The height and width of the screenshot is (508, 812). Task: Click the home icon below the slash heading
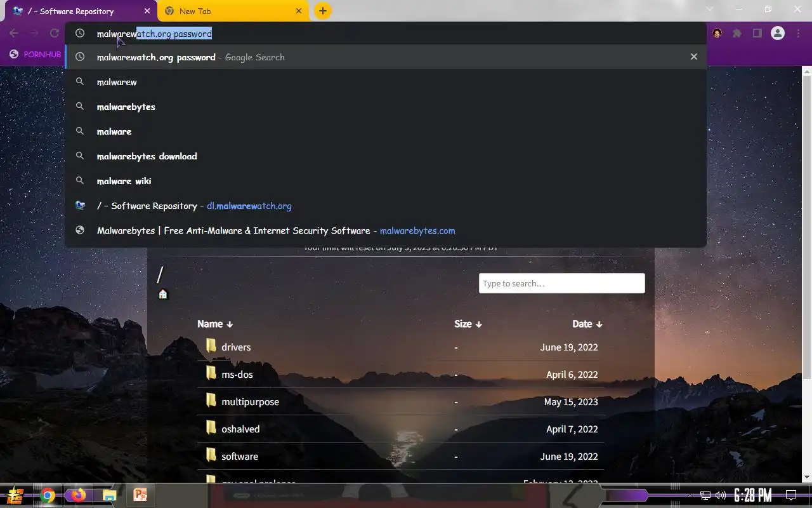click(x=163, y=294)
